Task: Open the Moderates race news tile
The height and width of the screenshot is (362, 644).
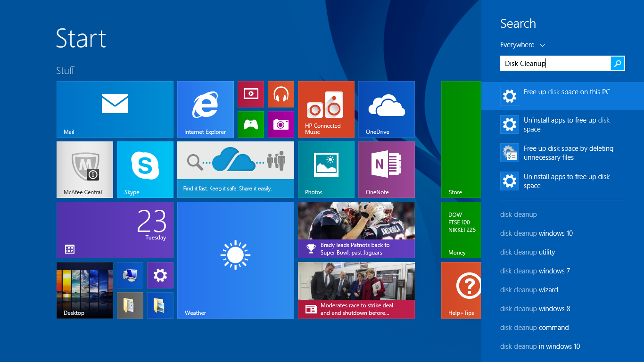Action: point(356,290)
